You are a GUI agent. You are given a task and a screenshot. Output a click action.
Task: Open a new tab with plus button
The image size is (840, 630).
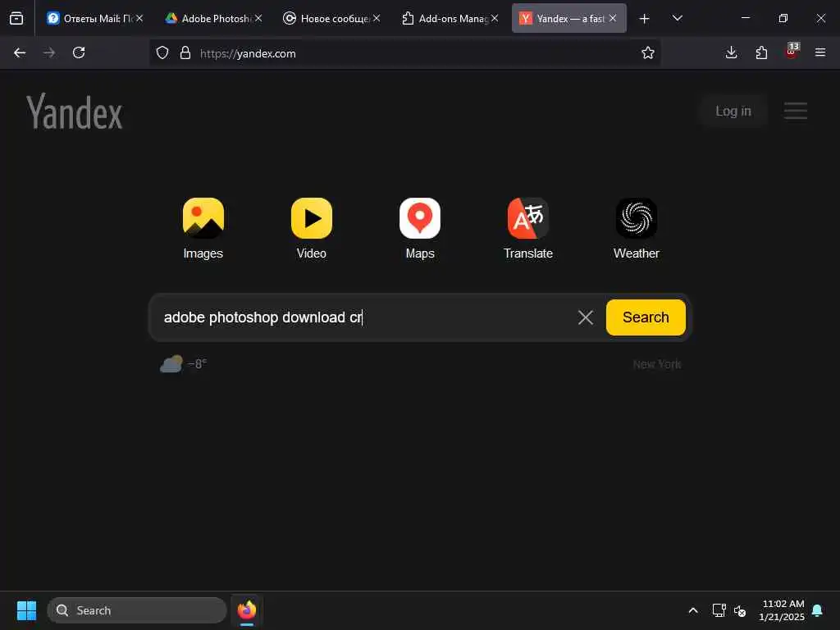pos(645,19)
